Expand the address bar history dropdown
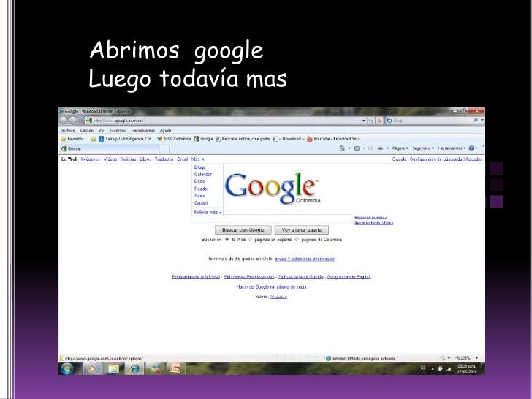532x399 pixels. click(363, 121)
